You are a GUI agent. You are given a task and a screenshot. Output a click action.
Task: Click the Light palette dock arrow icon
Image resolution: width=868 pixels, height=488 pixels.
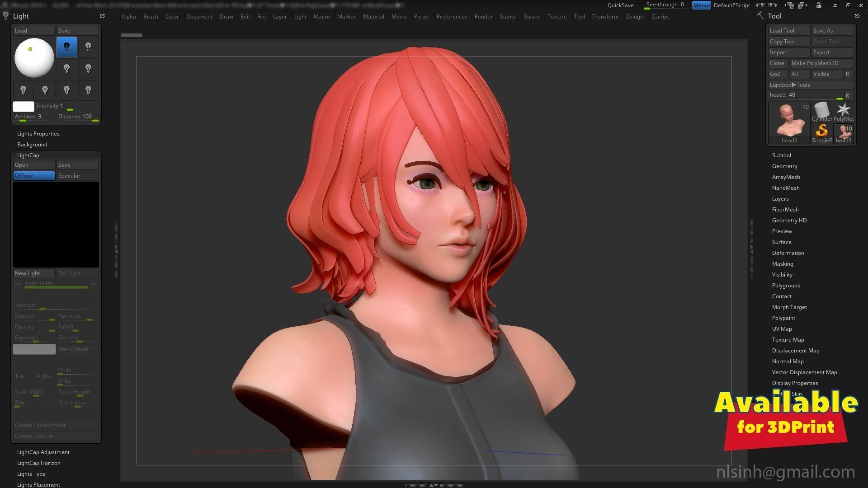click(x=102, y=16)
